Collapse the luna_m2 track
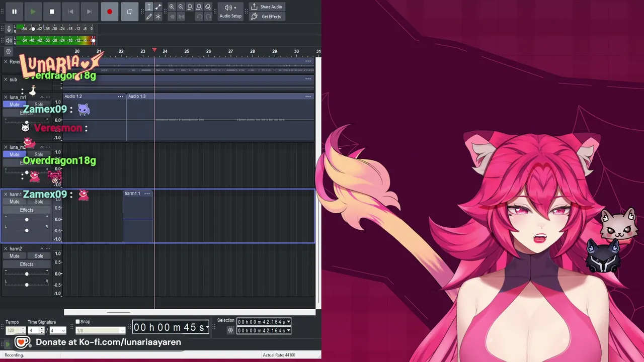This screenshot has width=644, height=362. coord(42,147)
